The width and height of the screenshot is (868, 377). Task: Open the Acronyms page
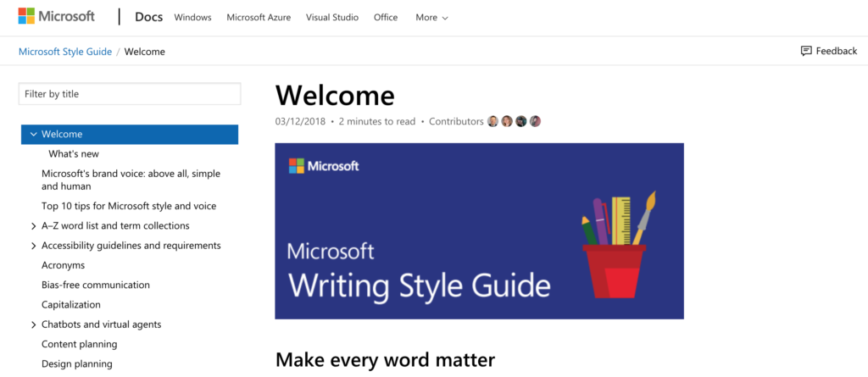(63, 265)
